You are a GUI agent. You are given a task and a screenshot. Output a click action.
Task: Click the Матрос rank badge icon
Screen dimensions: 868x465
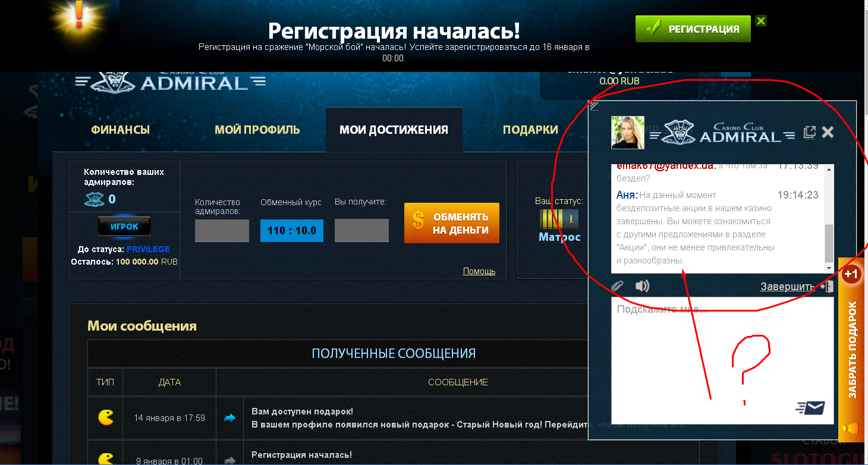[x=559, y=218]
